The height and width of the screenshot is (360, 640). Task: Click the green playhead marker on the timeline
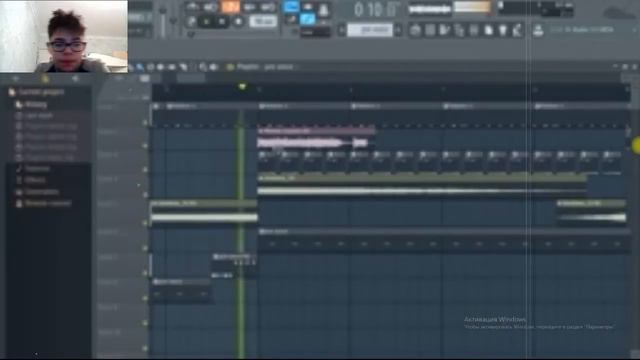point(242,87)
